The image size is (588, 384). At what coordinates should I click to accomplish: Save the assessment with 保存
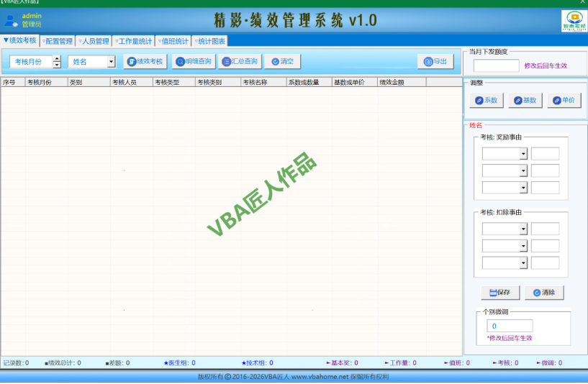(x=500, y=293)
